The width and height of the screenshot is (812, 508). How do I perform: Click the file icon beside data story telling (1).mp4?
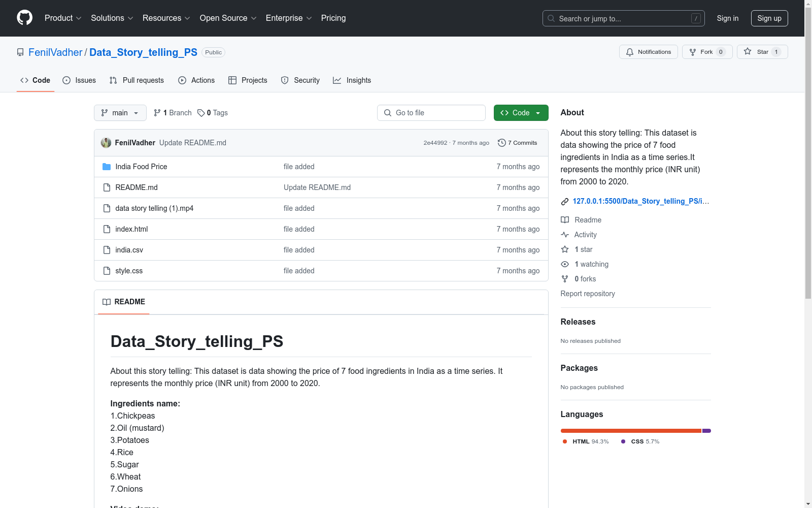click(x=107, y=208)
